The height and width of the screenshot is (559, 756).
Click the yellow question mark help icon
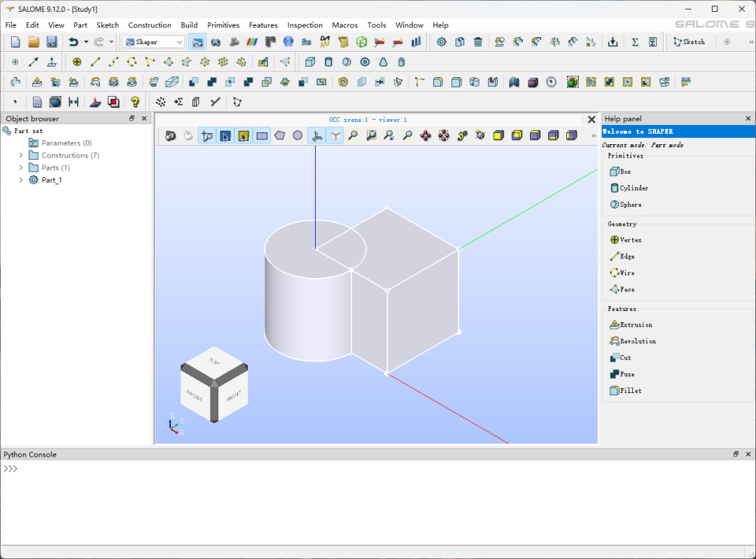pos(135,102)
